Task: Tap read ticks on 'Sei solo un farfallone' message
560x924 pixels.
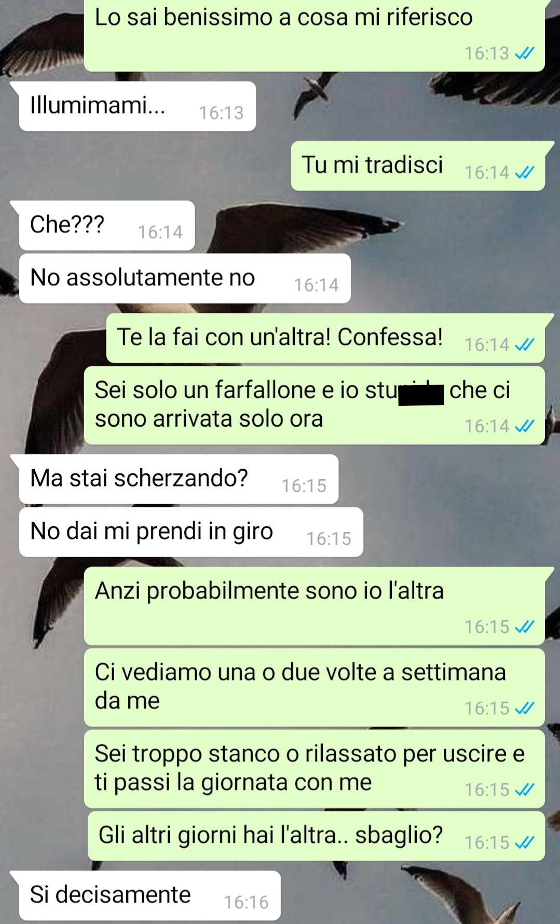Action: pyautogui.click(x=524, y=426)
